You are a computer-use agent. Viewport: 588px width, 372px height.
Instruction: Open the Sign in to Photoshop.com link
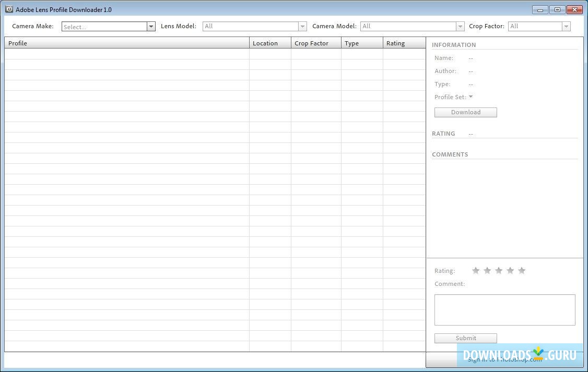(x=504, y=361)
